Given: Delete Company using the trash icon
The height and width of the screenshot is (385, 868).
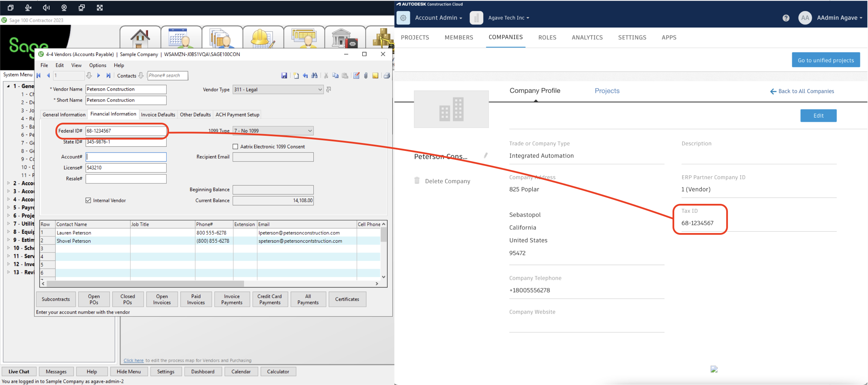Looking at the screenshot, I should click(x=417, y=180).
